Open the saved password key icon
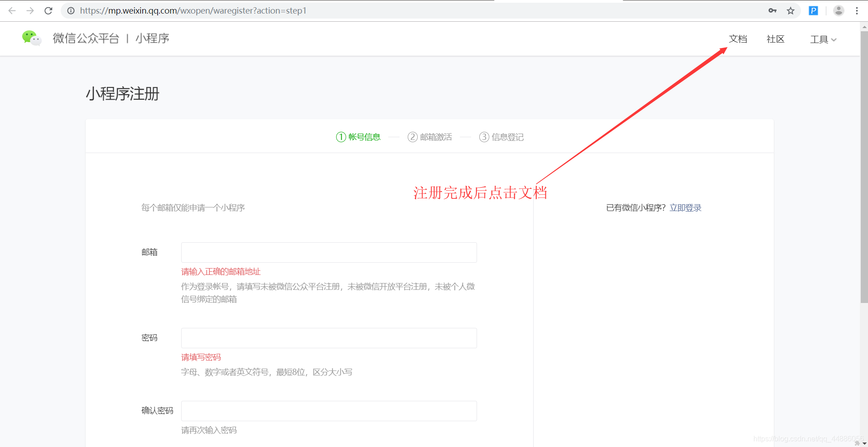 tap(772, 10)
